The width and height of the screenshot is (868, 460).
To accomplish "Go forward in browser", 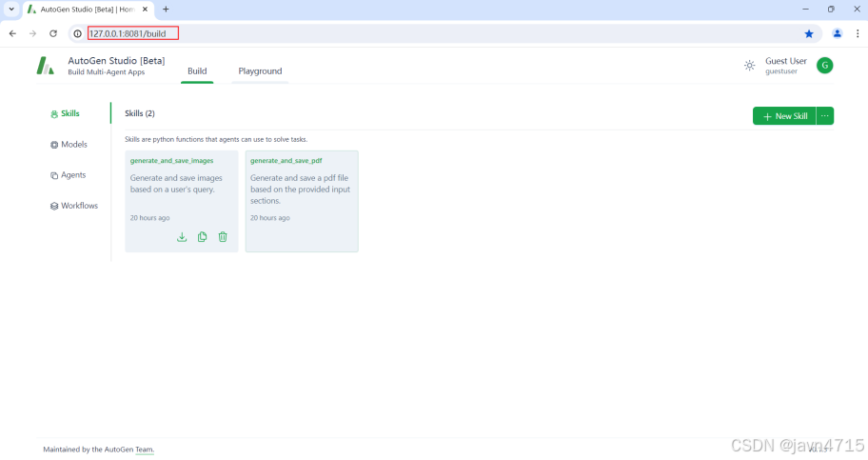I will click(32, 33).
